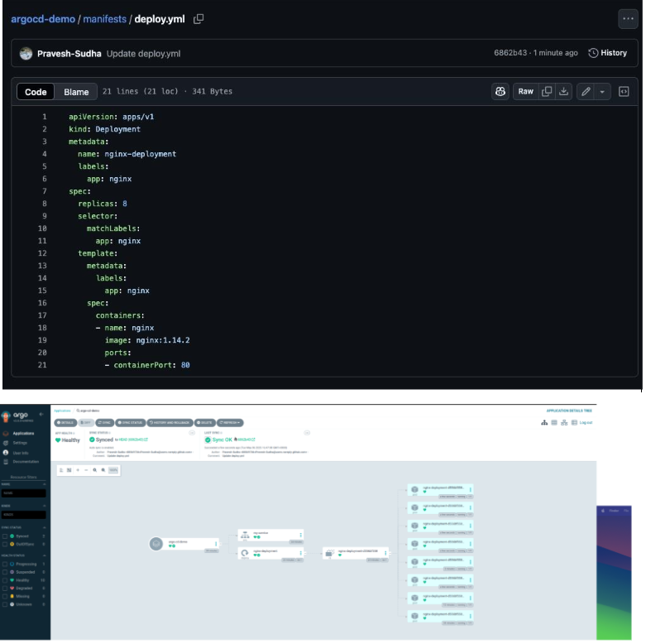Image resolution: width=646 pixels, height=644 pixels.
Task: Collapse the Health Status filter section
Action: pyautogui.click(x=44, y=555)
